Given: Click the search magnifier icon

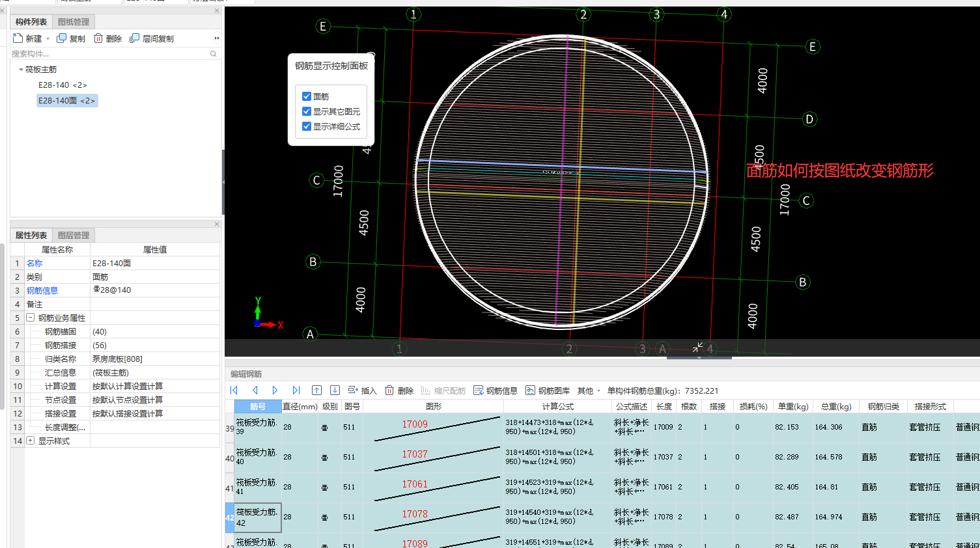Looking at the screenshot, I should (x=213, y=54).
